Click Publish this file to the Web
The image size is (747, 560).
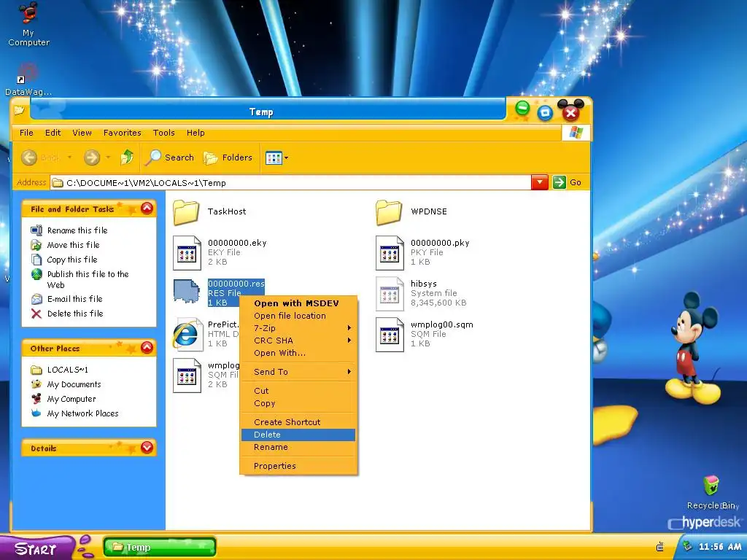(x=88, y=279)
